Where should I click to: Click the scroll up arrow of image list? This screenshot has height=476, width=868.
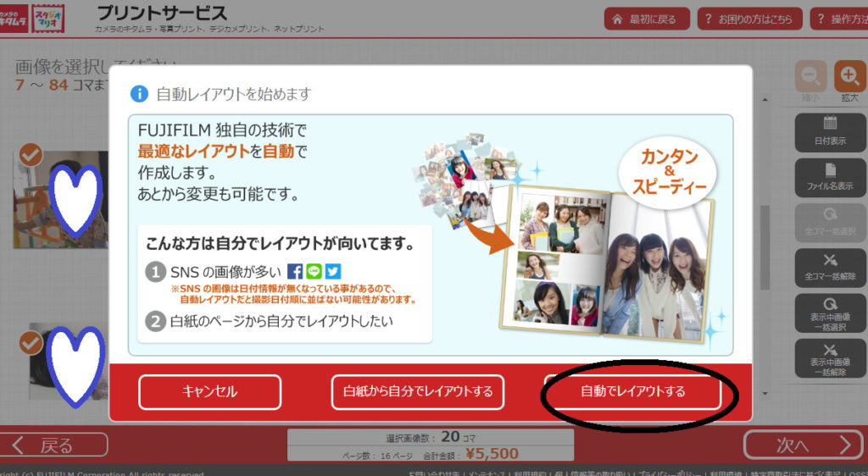click(765, 100)
